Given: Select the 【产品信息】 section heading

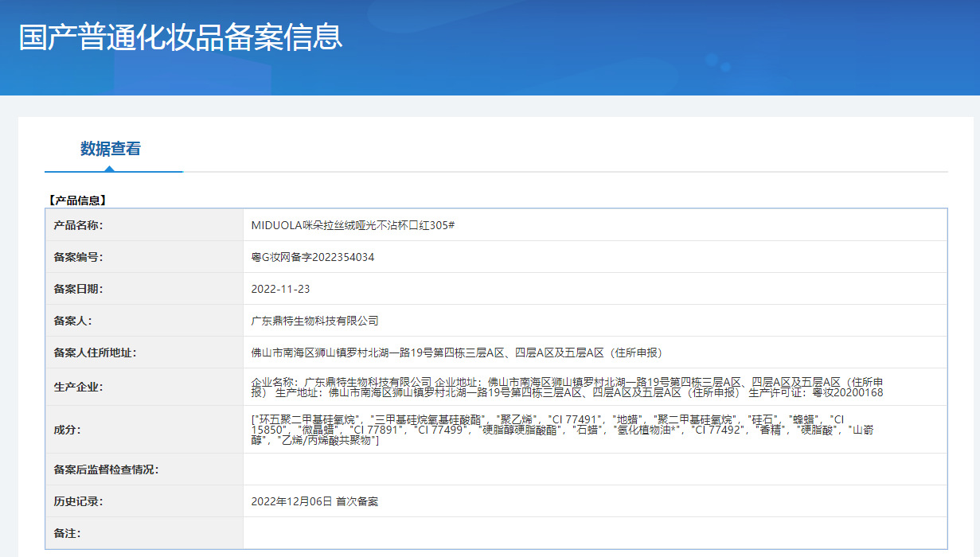Looking at the screenshot, I should pyautogui.click(x=76, y=200).
